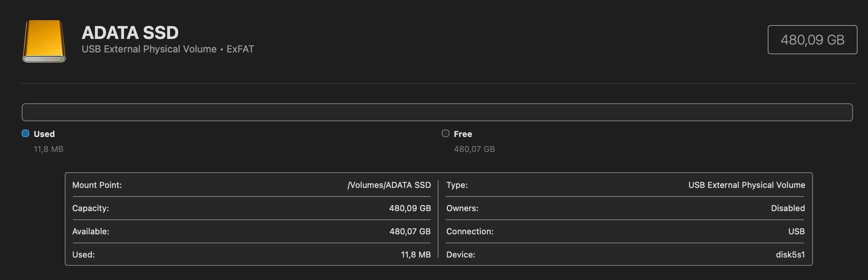Click the '11,8 MB' value under the Used legend
868x280 pixels.
pyautogui.click(x=49, y=149)
